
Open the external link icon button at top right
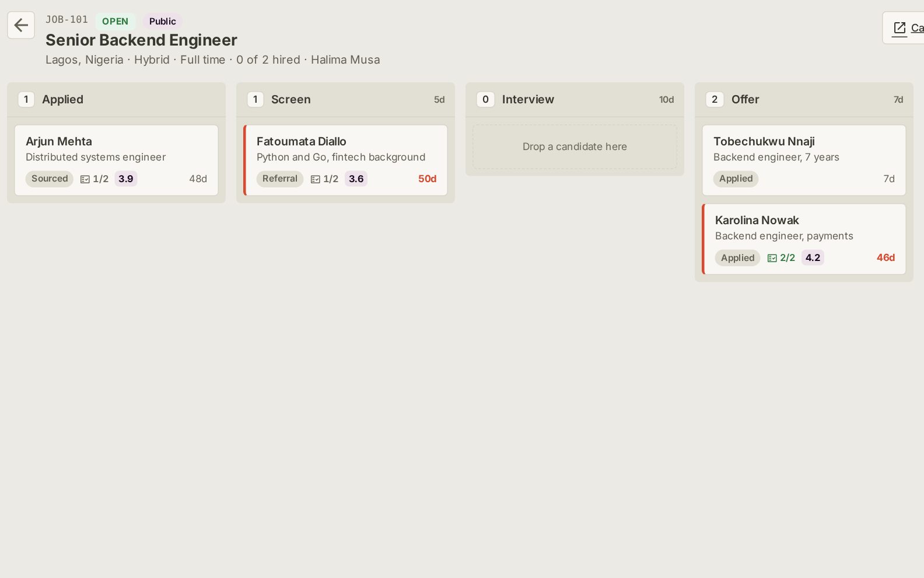[904, 27]
